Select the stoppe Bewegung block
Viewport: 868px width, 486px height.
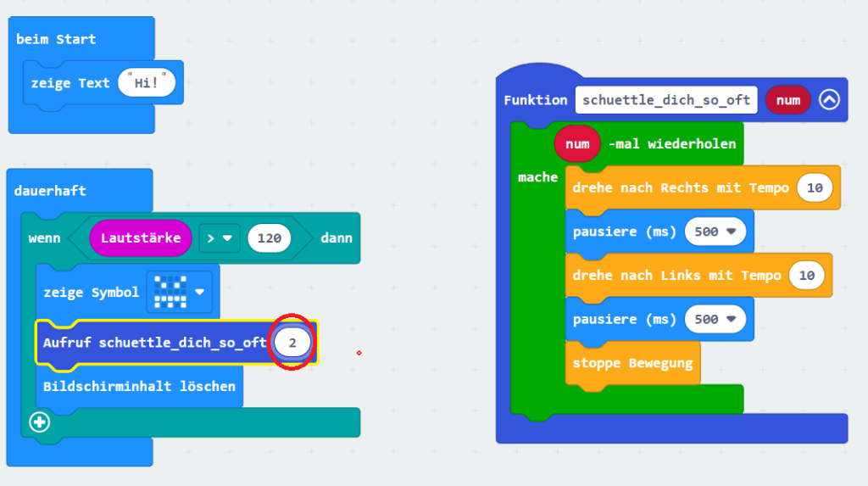pyautogui.click(x=632, y=364)
